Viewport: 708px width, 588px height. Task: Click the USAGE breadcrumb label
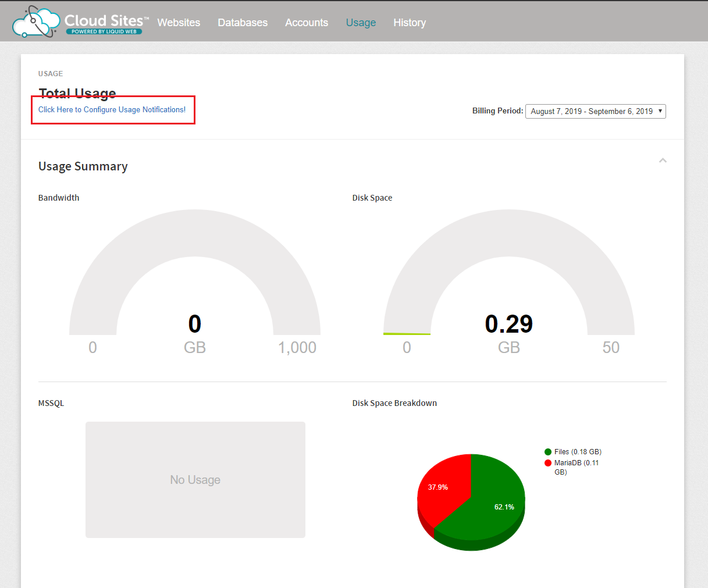click(x=50, y=73)
